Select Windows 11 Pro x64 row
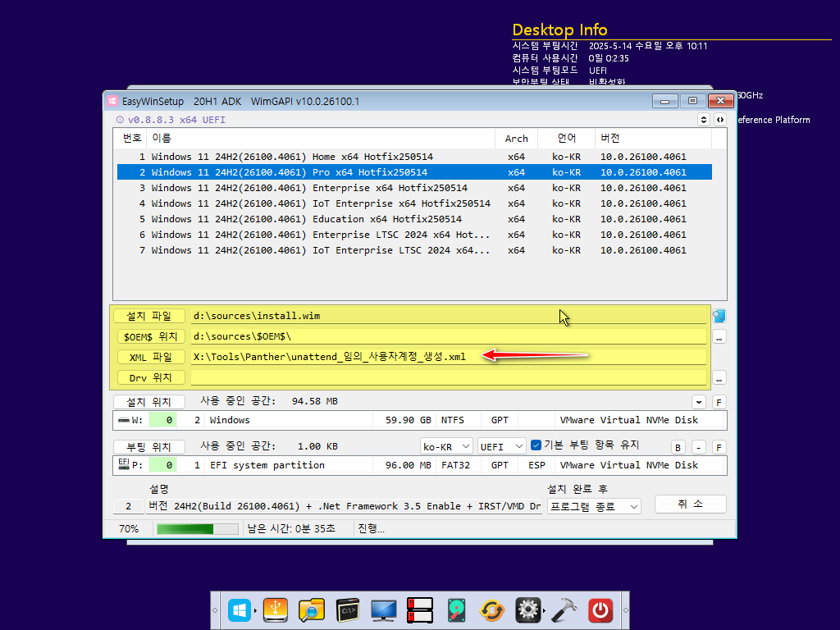This screenshot has height=630, width=840. 414,172
